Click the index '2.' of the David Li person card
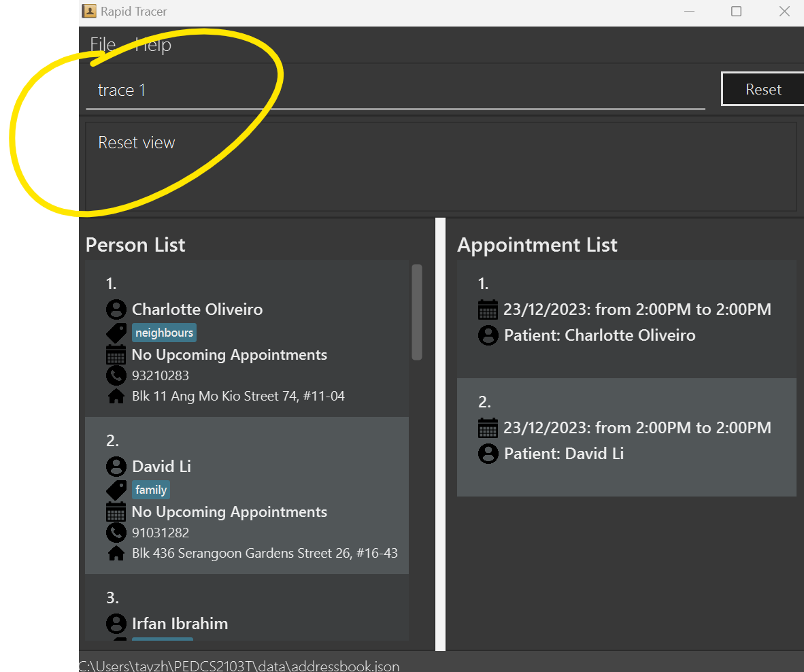Viewport: 804px width, 672px height. pyautogui.click(x=112, y=441)
